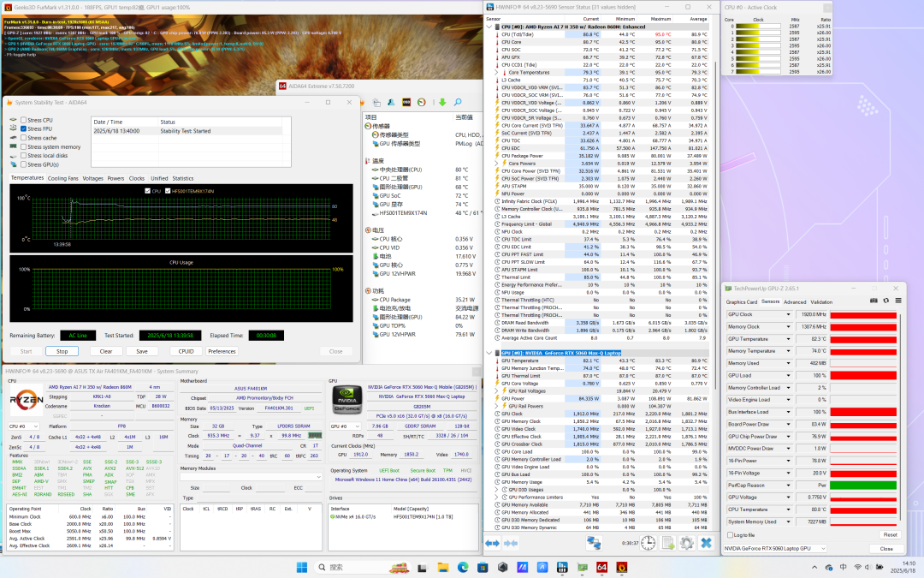
Task: Enable Stress system memory checkbox
Action: click(x=24, y=147)
